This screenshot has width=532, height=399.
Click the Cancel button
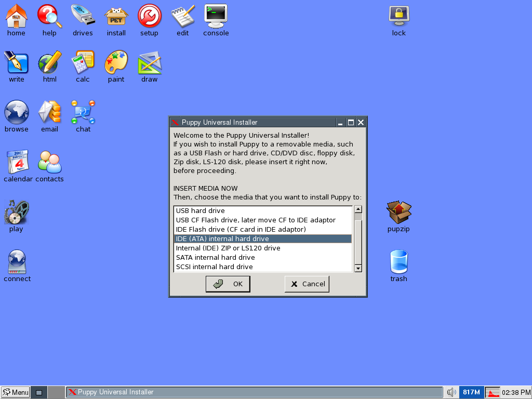click(x=307, y=284)
